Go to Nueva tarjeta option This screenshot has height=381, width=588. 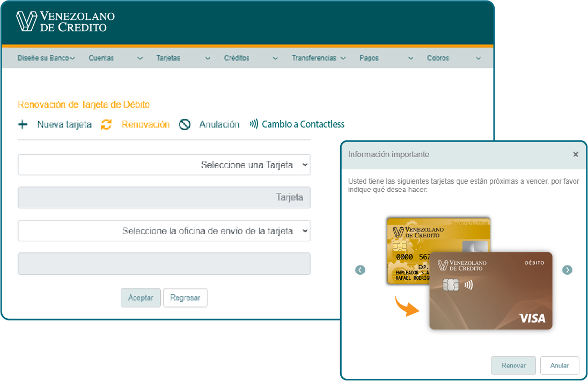coord(64,124)
